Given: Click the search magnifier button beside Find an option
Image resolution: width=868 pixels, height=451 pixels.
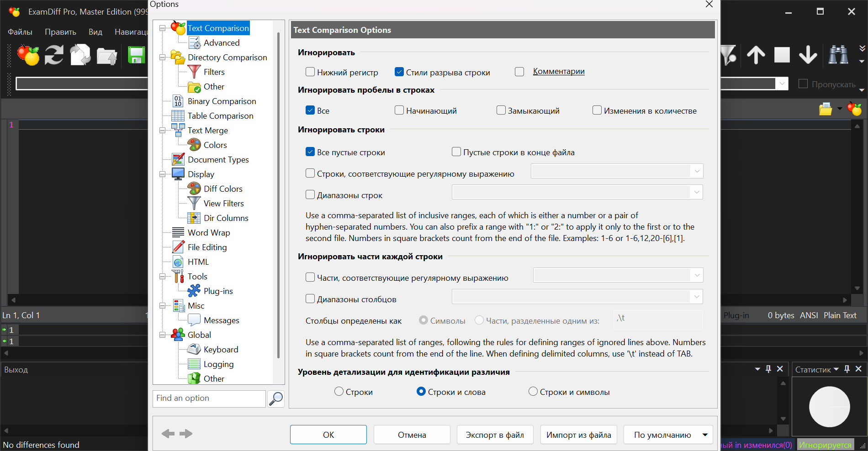Looking at the screenshot, I should (276, 399).
